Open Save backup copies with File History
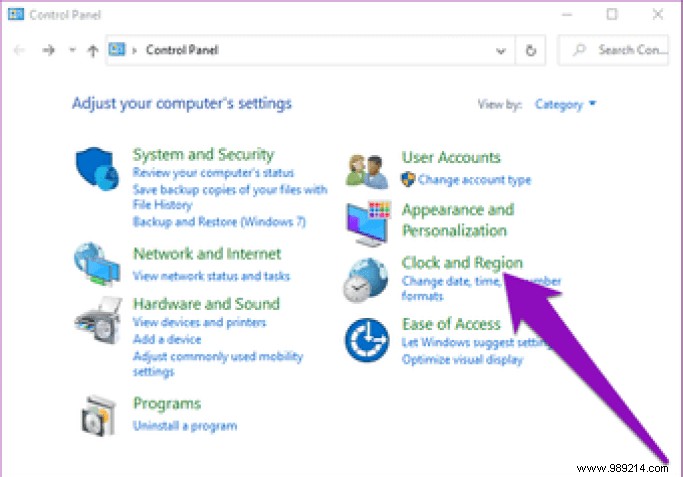Image resolution: width=683 pixels, height=477 pixels. [x=230, y=197]
